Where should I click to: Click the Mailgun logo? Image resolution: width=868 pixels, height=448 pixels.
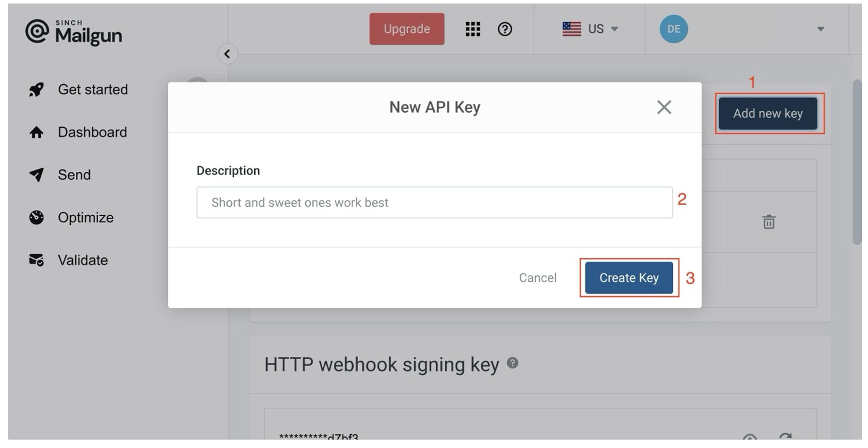click(74, 32)
